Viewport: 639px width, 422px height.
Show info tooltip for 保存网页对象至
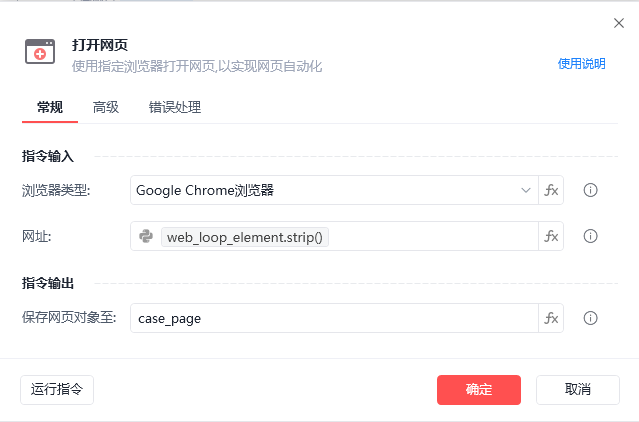click(590, 318)
